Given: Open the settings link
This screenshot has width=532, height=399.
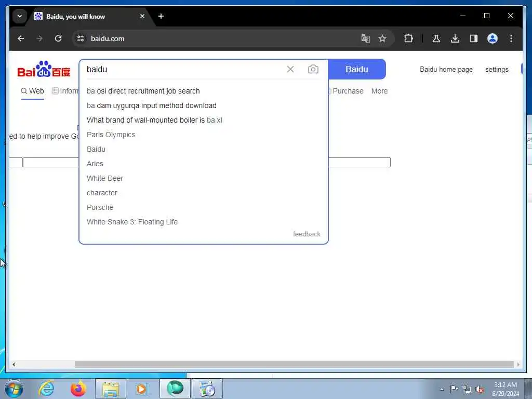Looking at the screenshot, I should coord(497,69).
